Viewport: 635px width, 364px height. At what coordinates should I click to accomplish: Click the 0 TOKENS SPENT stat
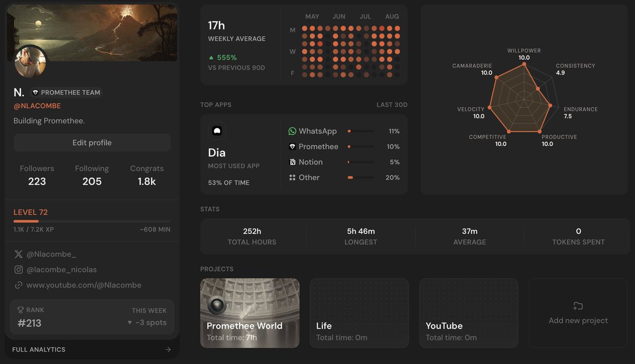coord(578,236)
